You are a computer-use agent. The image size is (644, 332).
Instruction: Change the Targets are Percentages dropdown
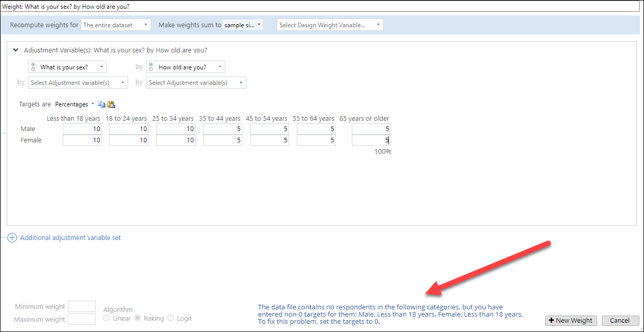point(75,104)
